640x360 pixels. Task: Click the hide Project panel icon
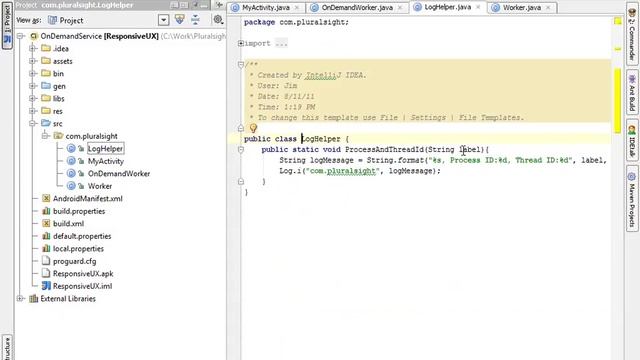205,5
